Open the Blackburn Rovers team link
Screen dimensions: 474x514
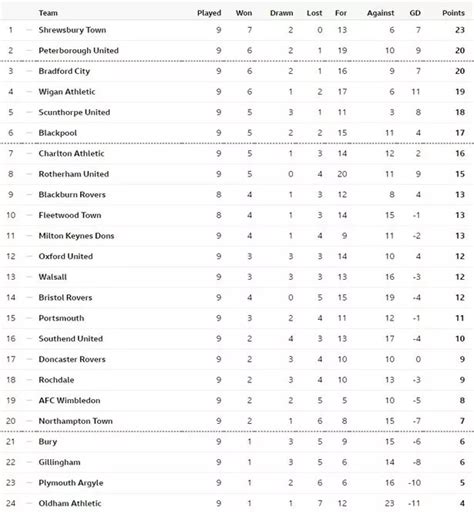click(72, 195)
